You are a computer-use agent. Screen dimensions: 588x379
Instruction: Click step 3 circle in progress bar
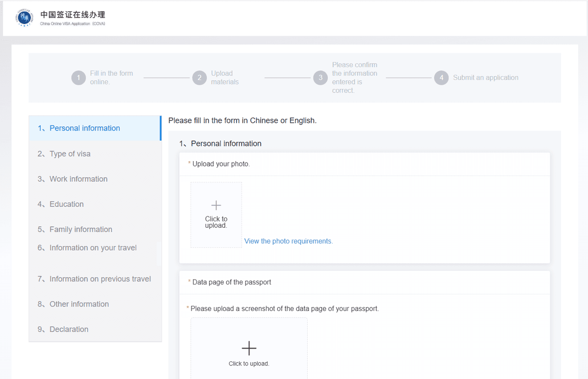tap(320, 78)
